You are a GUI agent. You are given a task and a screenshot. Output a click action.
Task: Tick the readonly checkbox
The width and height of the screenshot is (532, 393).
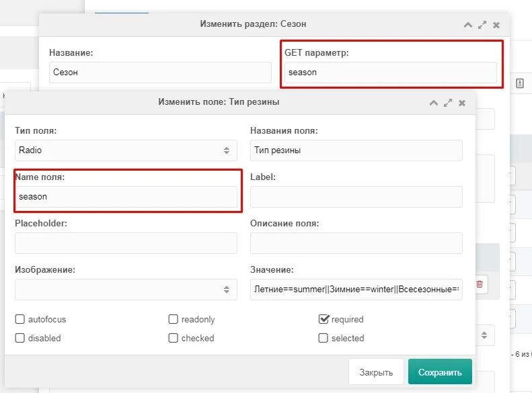click(174, 320)
